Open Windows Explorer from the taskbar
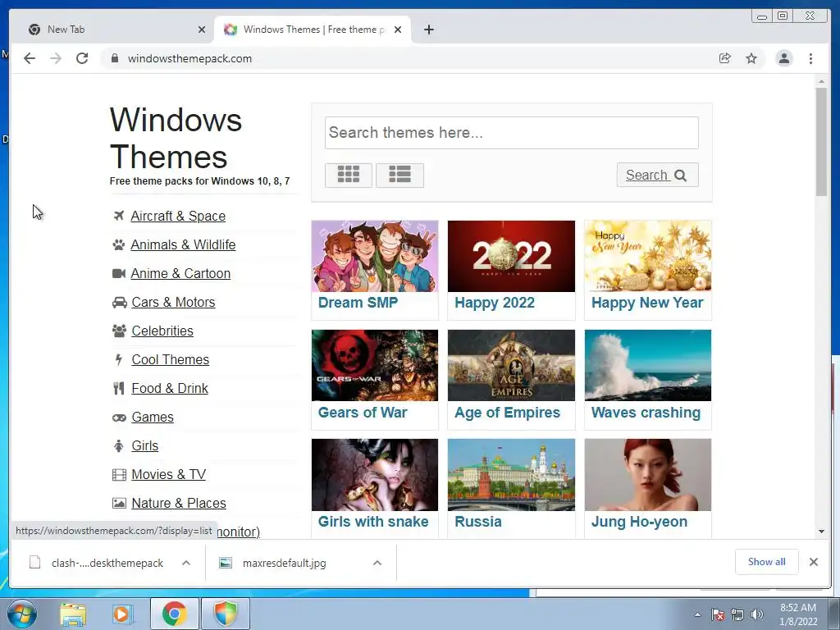The image size is (840, 630). tap(73, 614)
